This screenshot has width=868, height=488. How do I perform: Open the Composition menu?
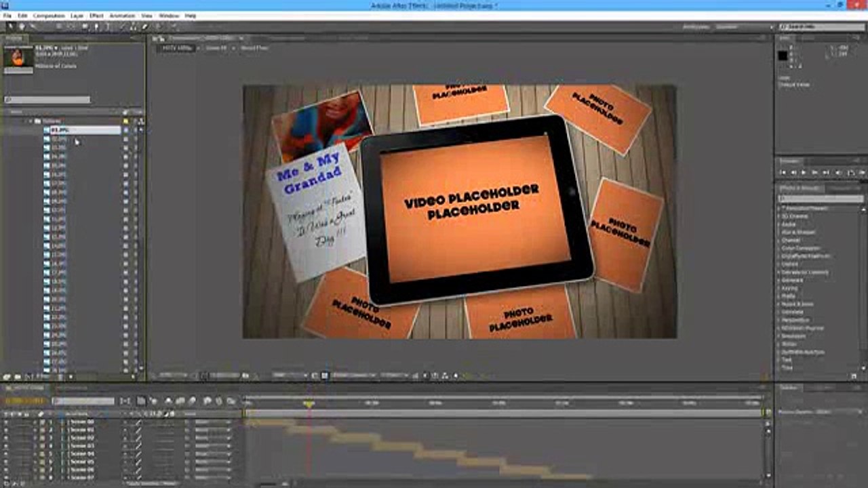tap(49, 16)
